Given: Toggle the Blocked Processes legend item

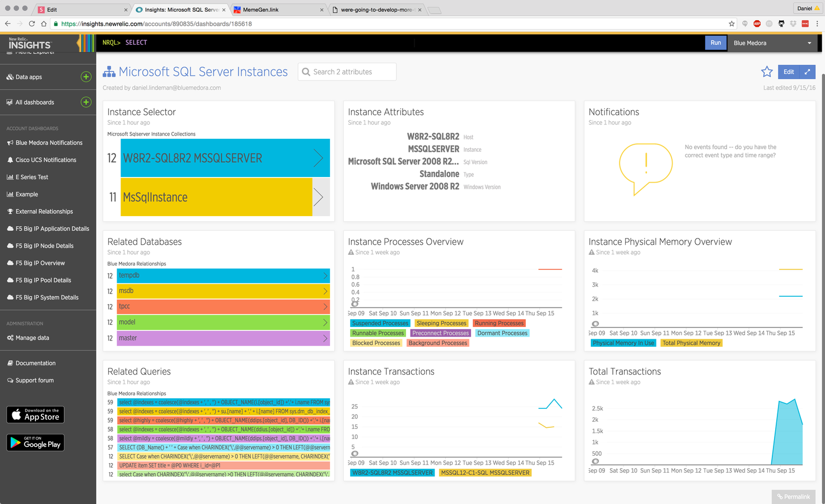Looking at the screenshot, I should 376,343.
